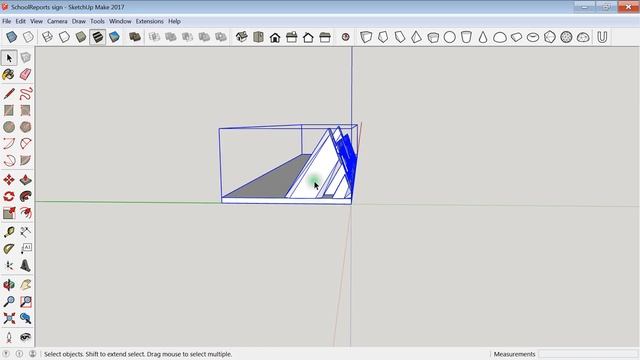The image size is (640, 360).
Task: Choose the Polygon tool
Action: tap(25, 127)
